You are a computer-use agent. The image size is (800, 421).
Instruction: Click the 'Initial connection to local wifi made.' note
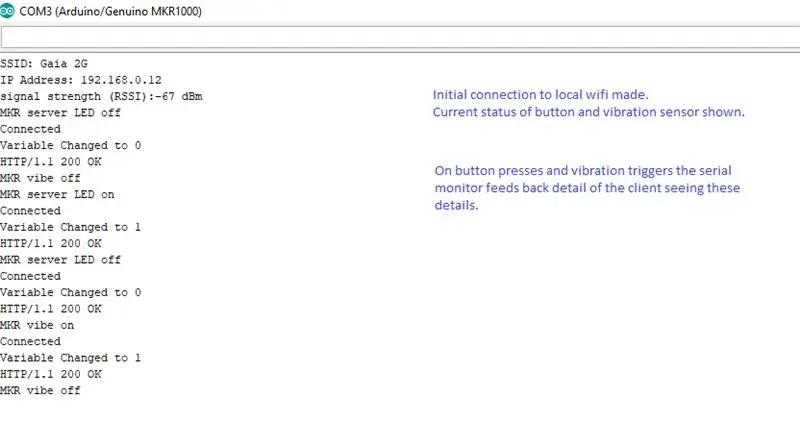tap(540, 95)
